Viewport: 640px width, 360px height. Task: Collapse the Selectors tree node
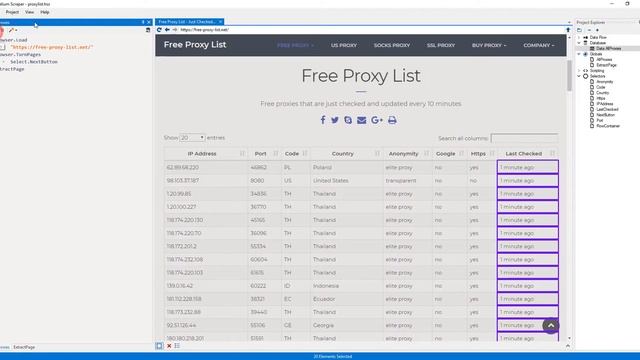[579, 76]
